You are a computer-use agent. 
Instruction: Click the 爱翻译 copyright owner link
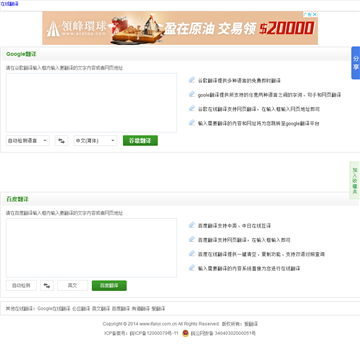(x=251, y=324)
